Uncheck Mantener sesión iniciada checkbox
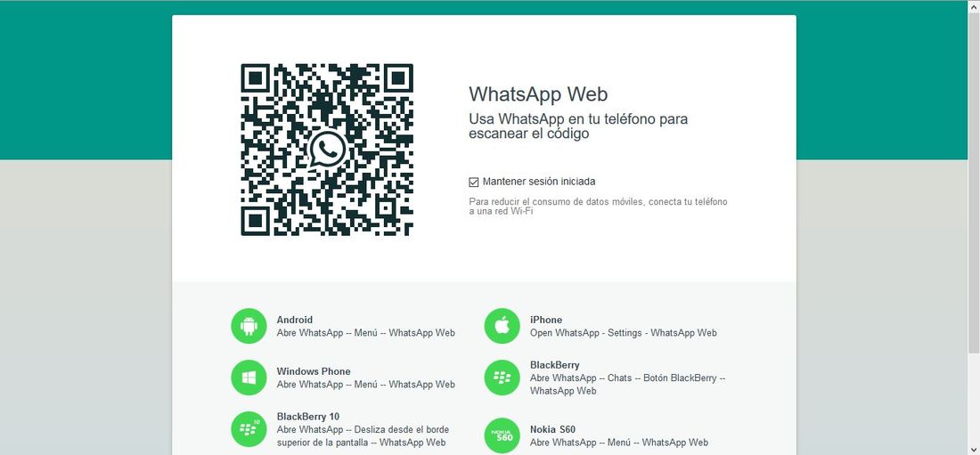Viewport: 980px width, 455px height. point(474,182)
